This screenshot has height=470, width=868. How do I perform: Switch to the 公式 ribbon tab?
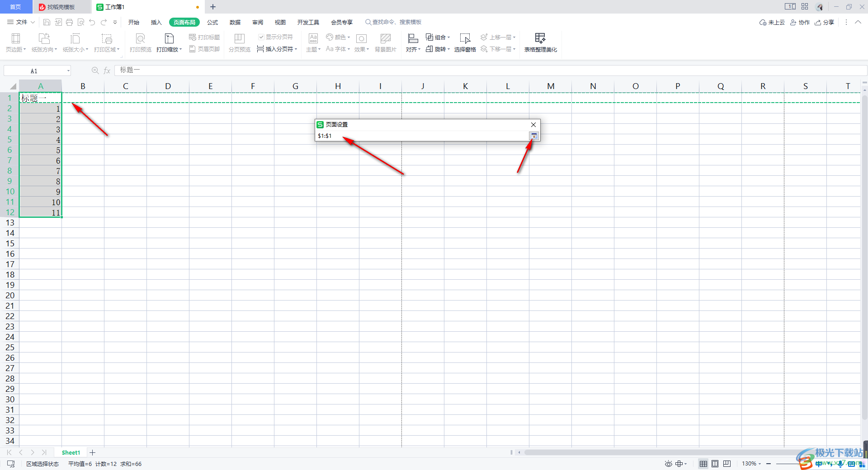click(212, 22)
